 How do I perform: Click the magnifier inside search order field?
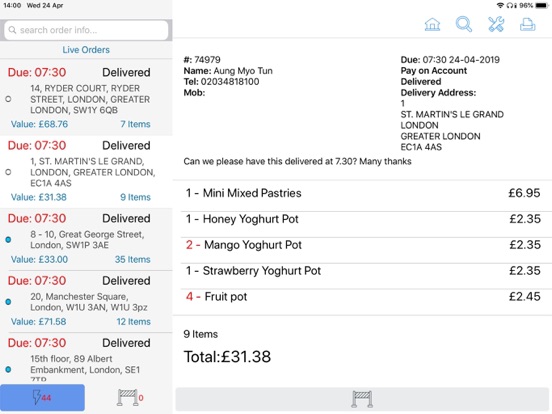(12, 30)
